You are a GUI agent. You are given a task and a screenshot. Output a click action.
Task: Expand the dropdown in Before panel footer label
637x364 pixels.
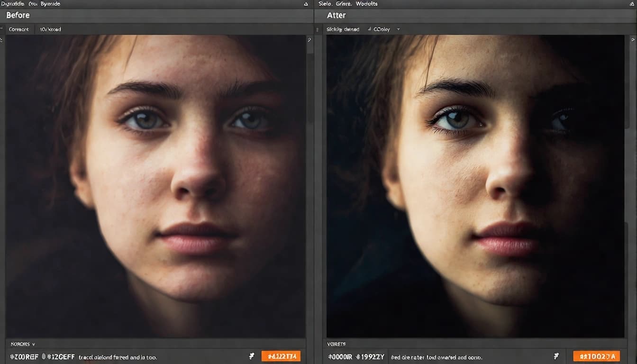point(33,344)
